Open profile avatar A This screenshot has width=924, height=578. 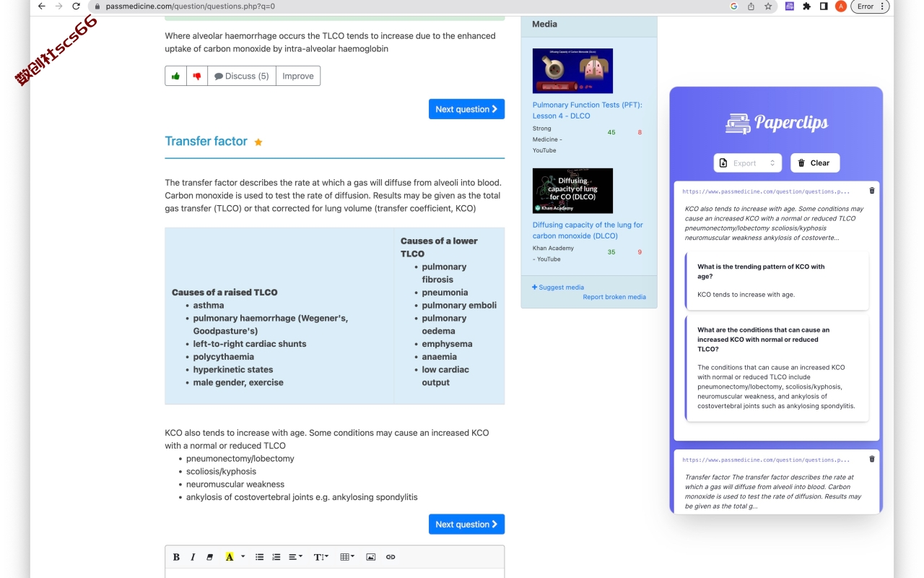pos(841,7)
